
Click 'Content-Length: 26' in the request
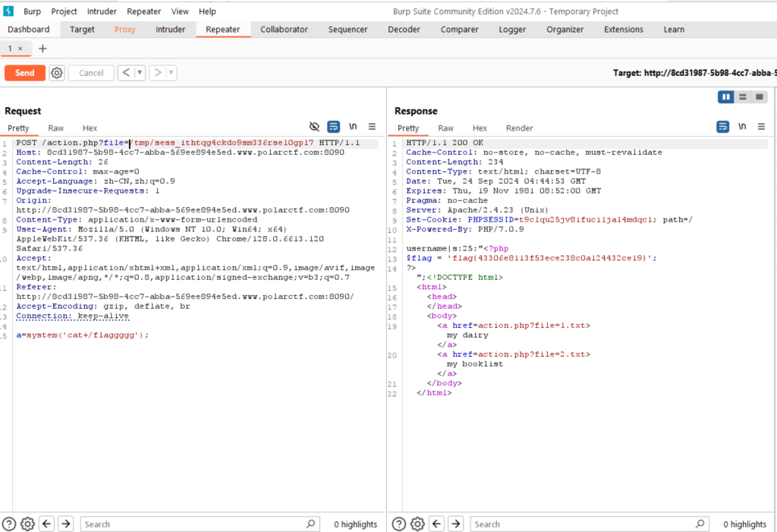62,162
